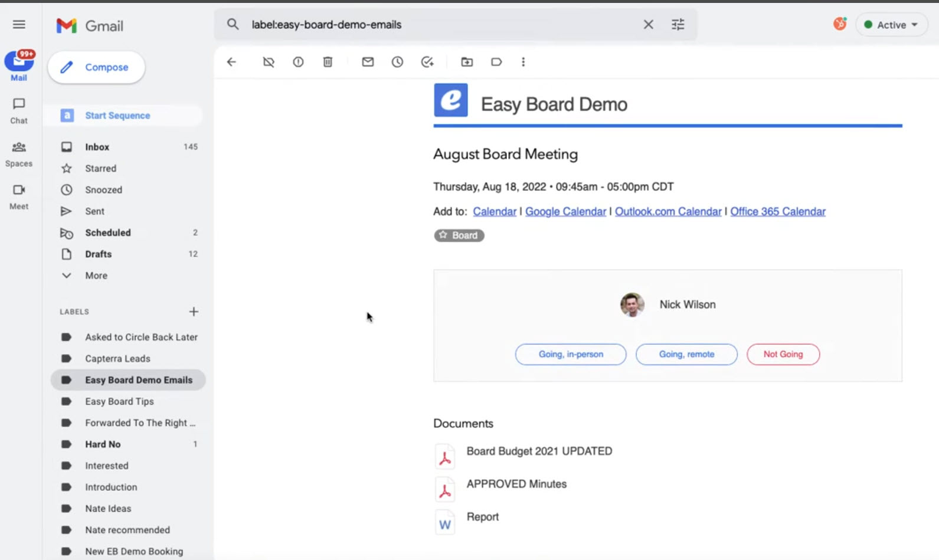The height and width of the screenshot is (560, 939).
Task: Click the Easy Board Demo logo
Action: click(x=451, y=100)
